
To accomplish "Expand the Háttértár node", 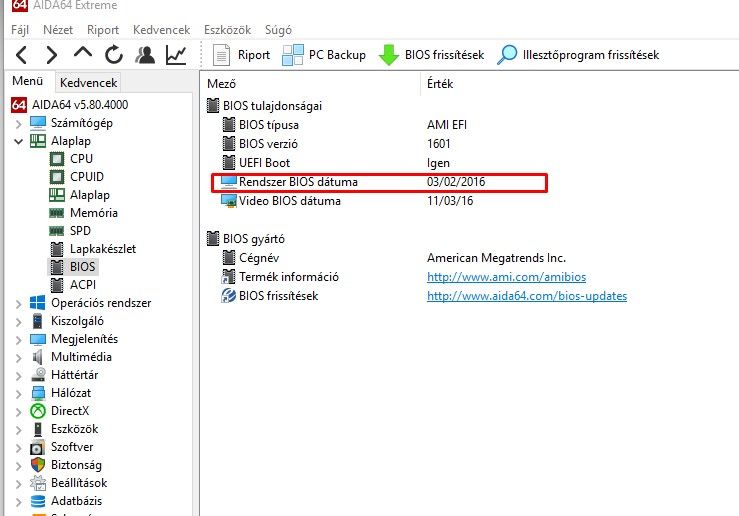I will pyautogui.click(x=18, y=376).
